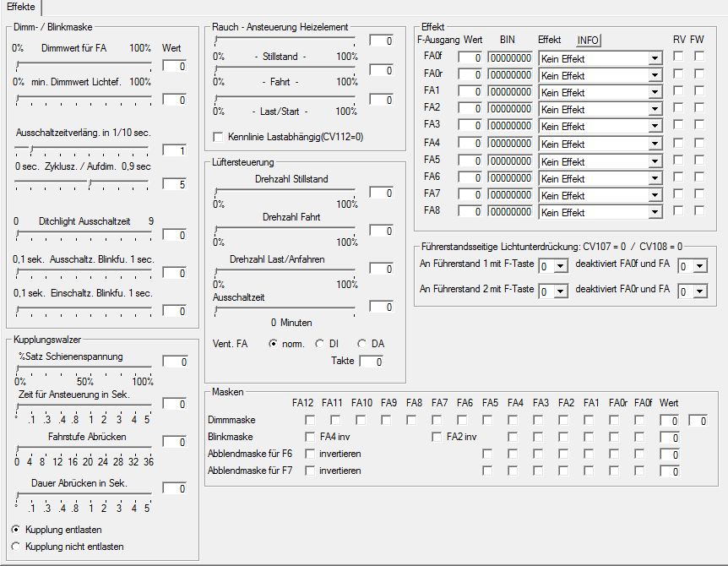Select Kupplung nicht entlasten radio button
This screenshot has height=566, width=728.
pos(16,547)
